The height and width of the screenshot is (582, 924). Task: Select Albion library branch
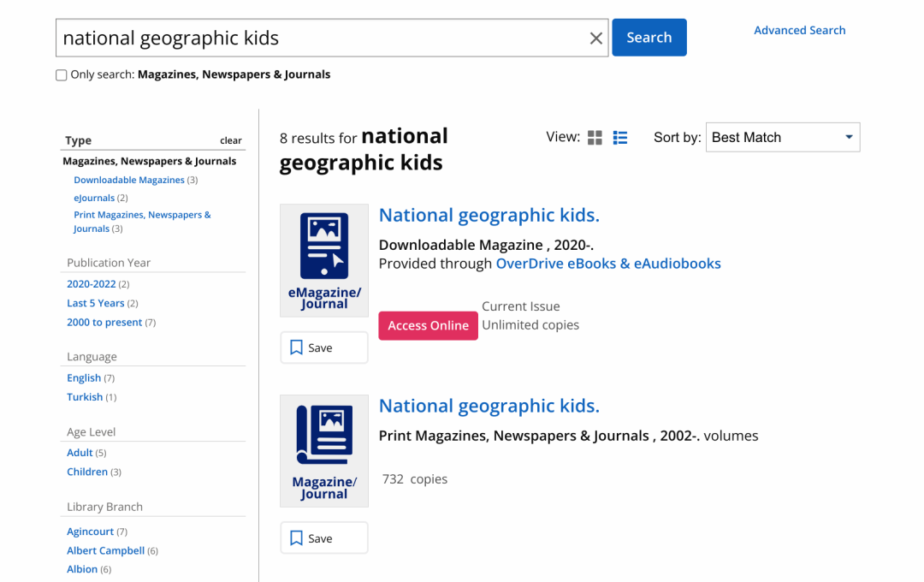tap(82, 569)
